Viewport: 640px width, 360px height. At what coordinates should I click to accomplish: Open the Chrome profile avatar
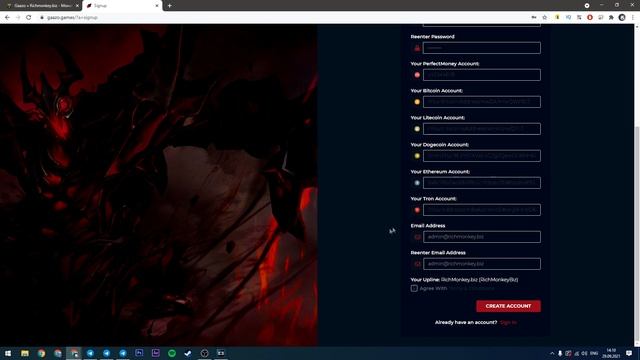[622, 18]
